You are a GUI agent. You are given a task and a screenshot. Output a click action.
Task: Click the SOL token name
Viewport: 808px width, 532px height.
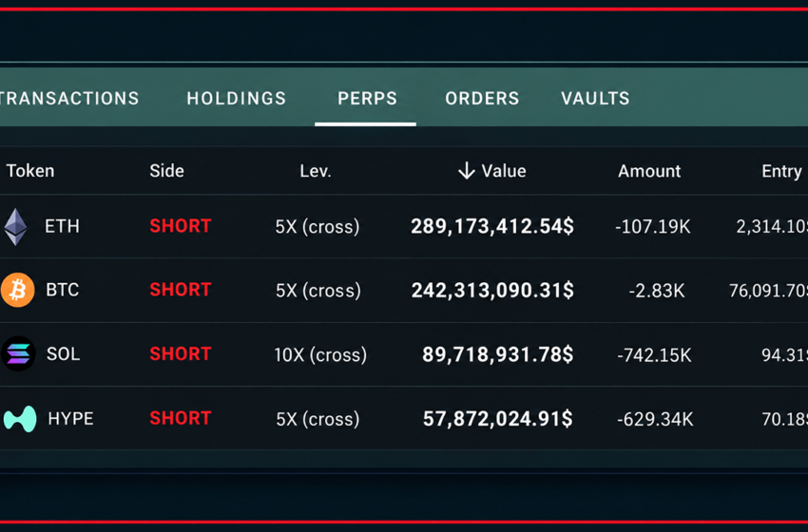coord(64,353)
